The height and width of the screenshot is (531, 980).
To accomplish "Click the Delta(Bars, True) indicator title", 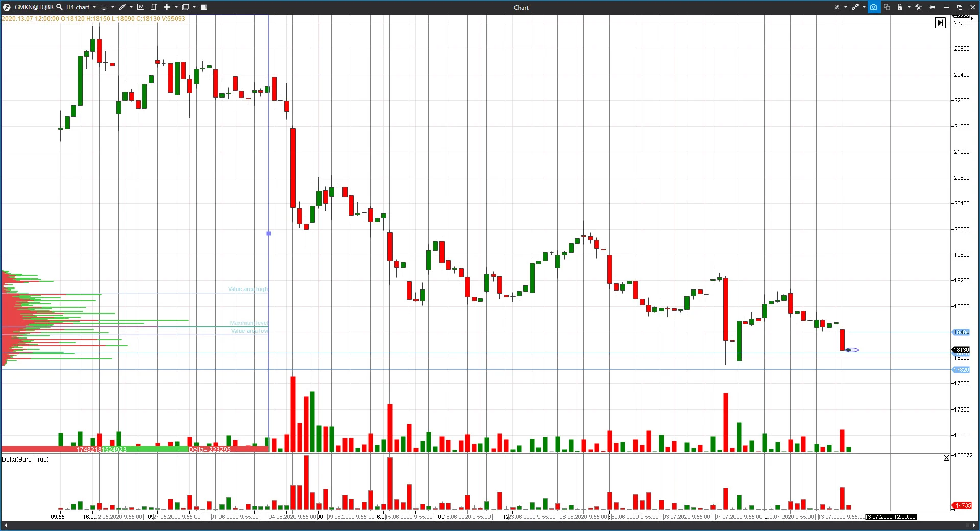I will click(26, 460).
